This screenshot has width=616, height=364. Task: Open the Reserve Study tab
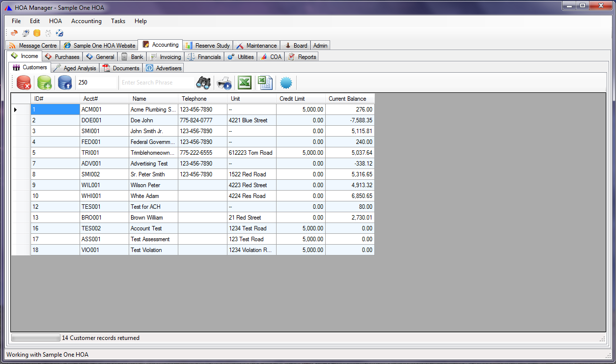click(207, 45)
